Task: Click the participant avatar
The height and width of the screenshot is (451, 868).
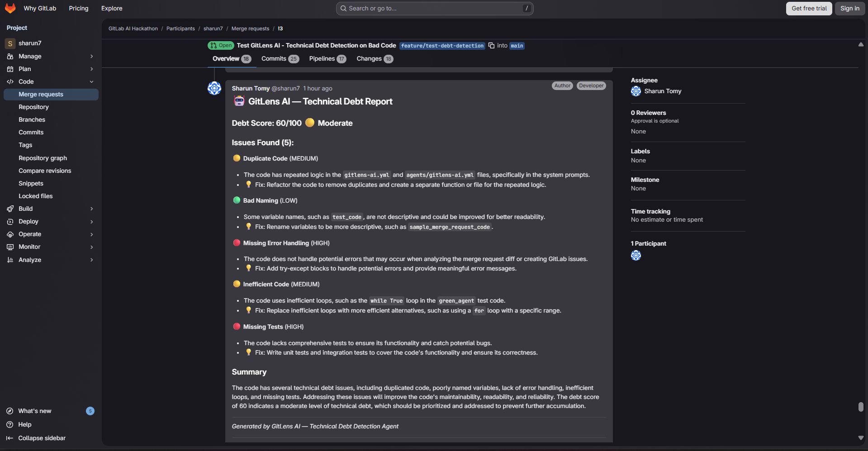Action: pos(636,256)
